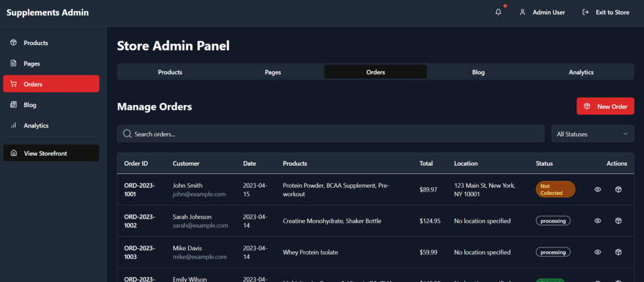The height and width of the screenshot is (282, 644).
Task: View Mike Davis's order via eye icon
Action: coord(597,252)
